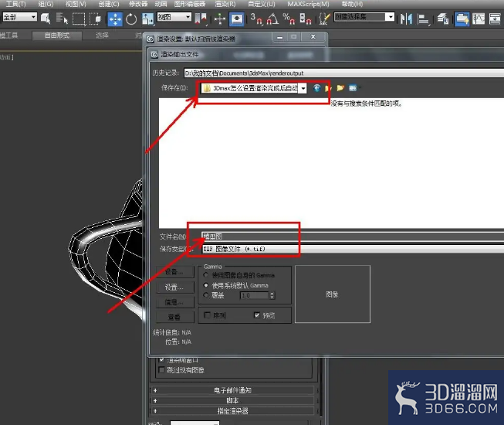Open the 创建(C) menu
The height and width of the screenshot is (425, 504).
tap(109, 4)
